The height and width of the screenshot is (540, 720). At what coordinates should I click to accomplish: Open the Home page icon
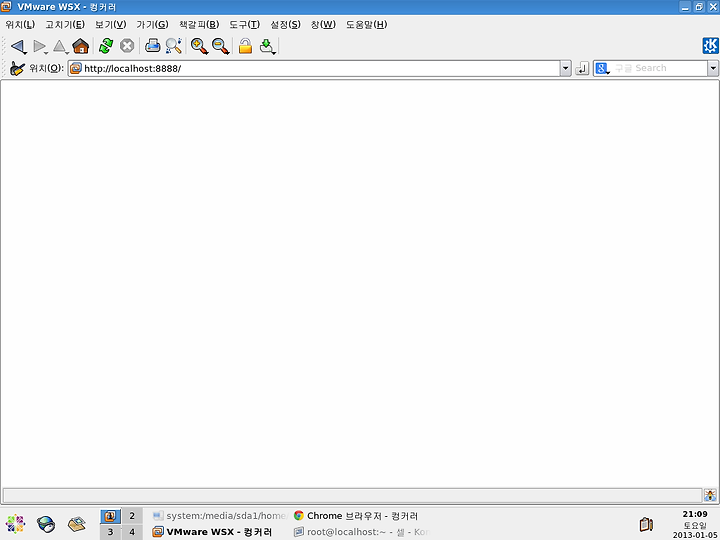(x=81, y=46)
